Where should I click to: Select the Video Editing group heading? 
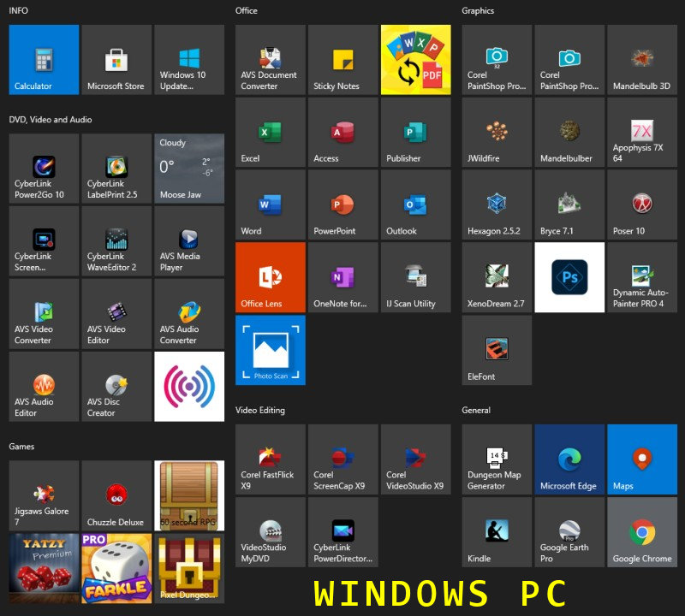point(260,411)
